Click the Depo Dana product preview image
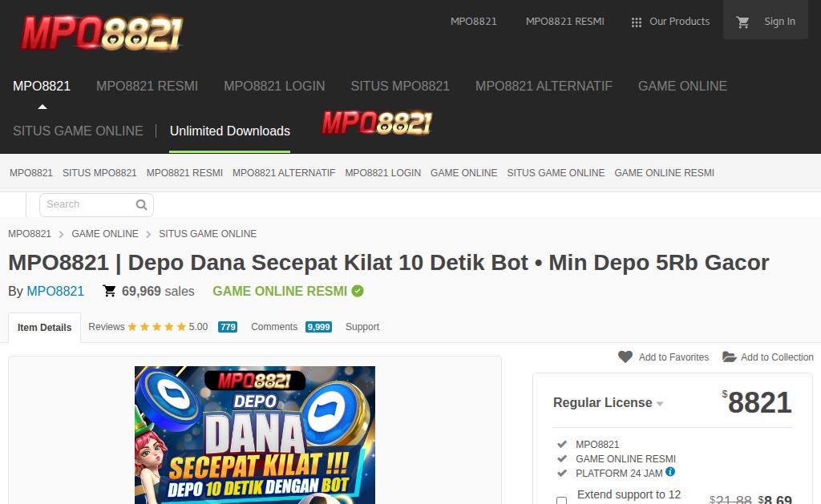The width and height of the screenshot is (821, 504). pyautogui.click(x=255, y=434)
